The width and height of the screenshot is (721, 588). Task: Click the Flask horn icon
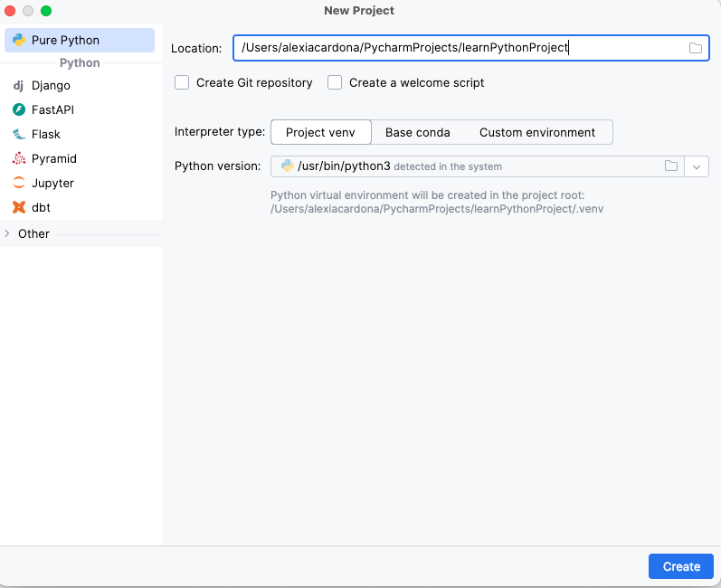tap(19, 134)
